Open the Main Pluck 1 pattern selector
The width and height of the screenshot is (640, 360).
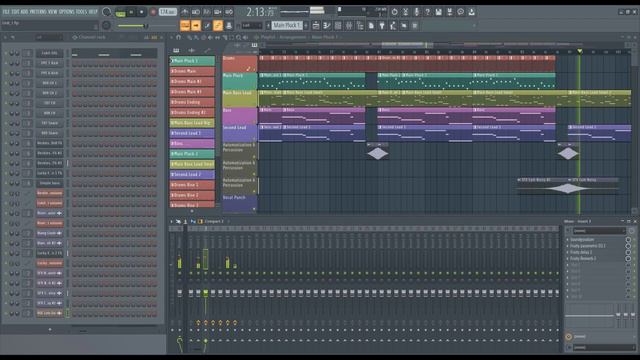click(x=287, y=25)
